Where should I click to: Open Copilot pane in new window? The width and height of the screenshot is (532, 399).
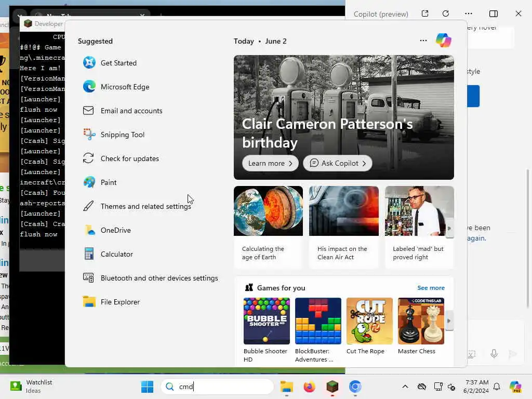425,14
